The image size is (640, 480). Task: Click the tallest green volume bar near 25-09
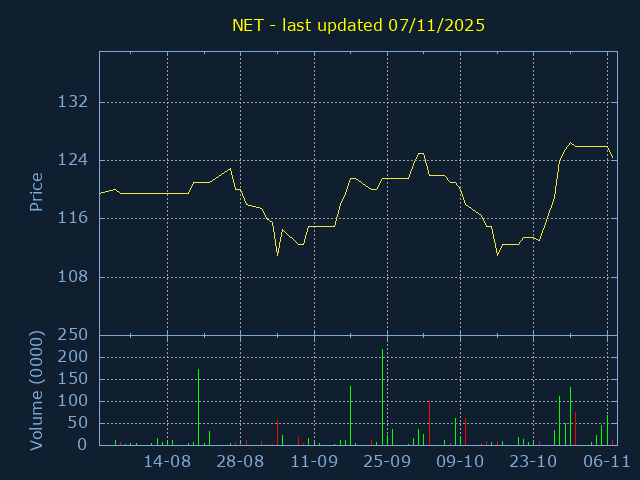(x=382, y=400)
